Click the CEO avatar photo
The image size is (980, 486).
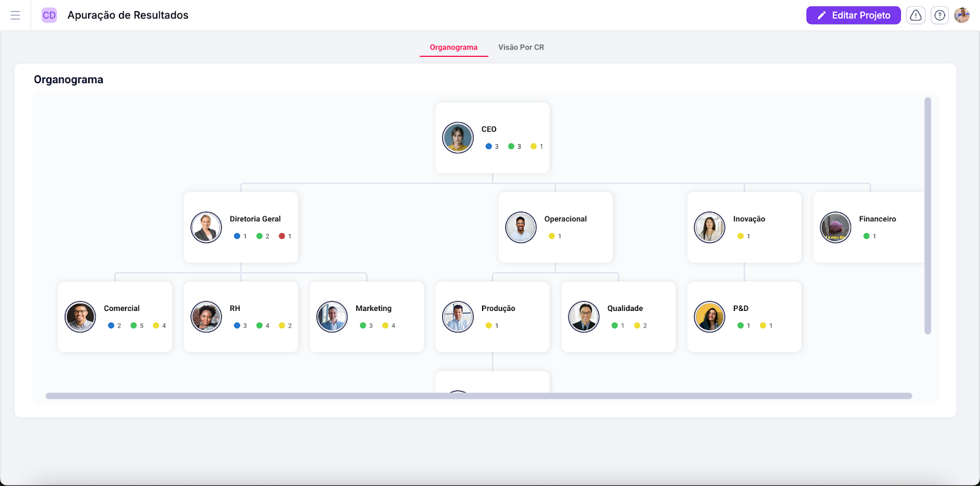tap(458, 138)
